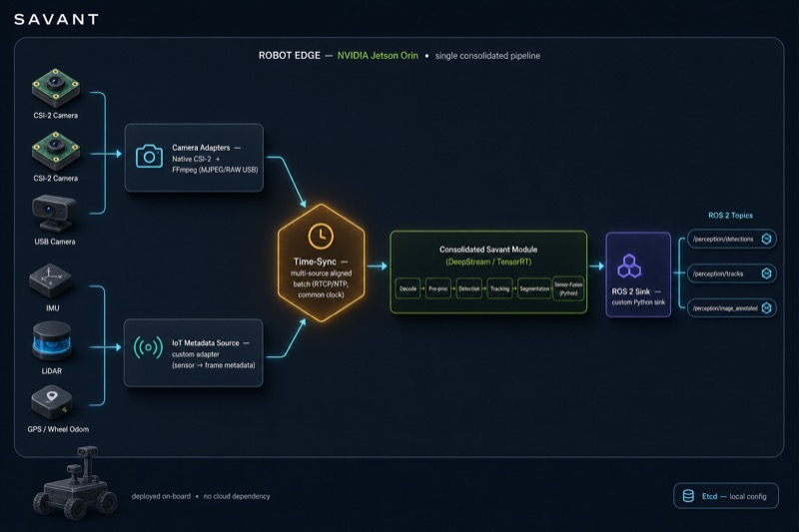Viewport: 799px width, 532px height.
Task: Click the ROBOT EDGE heading
Action: pos(290,56)
